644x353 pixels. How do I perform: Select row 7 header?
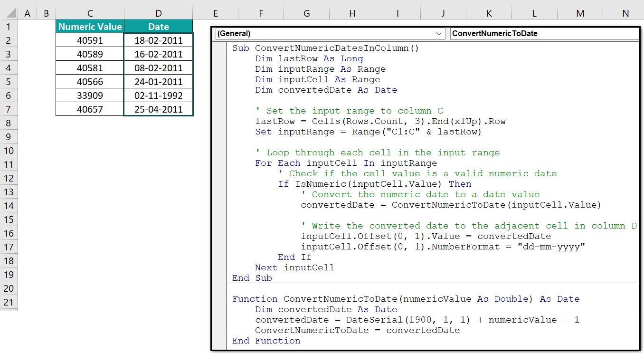coord(9,109)
